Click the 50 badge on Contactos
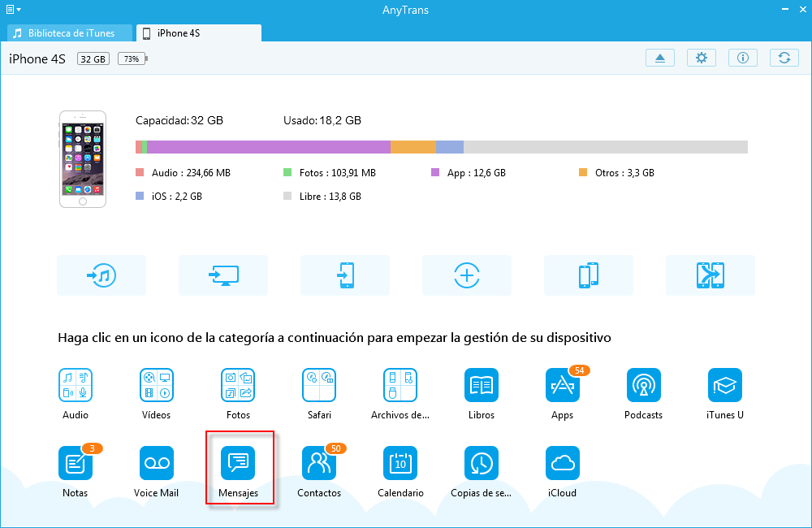This screenshot has height=528, width=812. tap(336, 448)
